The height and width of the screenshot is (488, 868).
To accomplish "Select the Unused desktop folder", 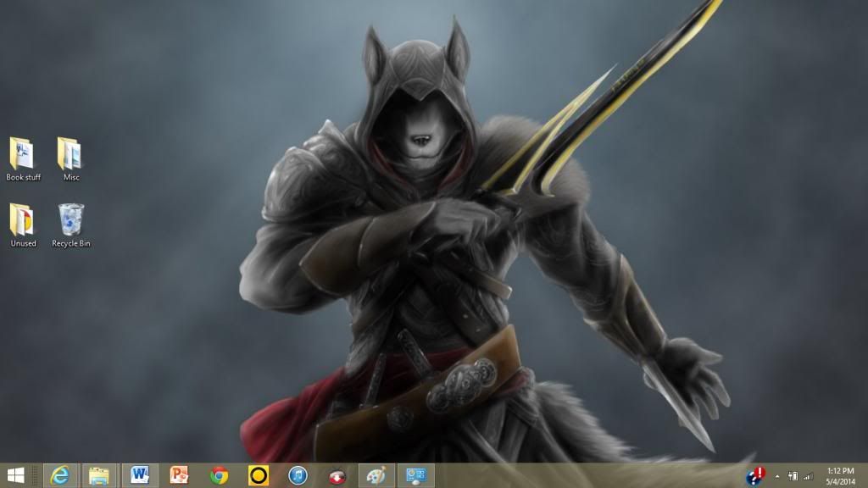I will click(x=23, y=225).
